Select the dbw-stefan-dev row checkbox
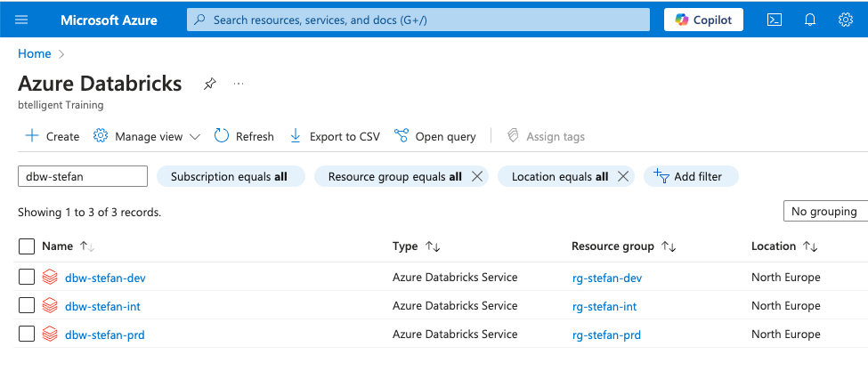The height and width of the screenshot is (371, 868). click(x=27, y=278)
